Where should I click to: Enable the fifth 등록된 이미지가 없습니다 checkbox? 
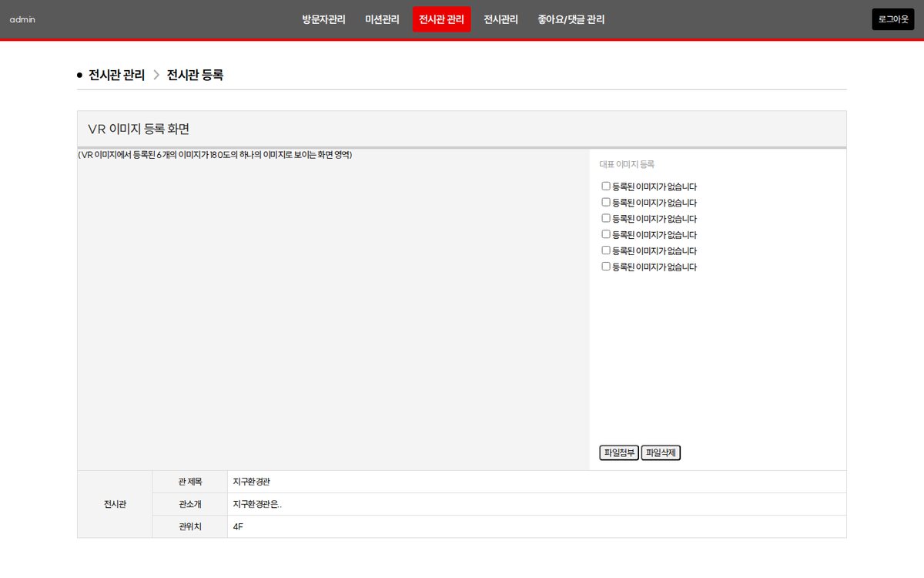pyautogui.click(x=606, y=250)
